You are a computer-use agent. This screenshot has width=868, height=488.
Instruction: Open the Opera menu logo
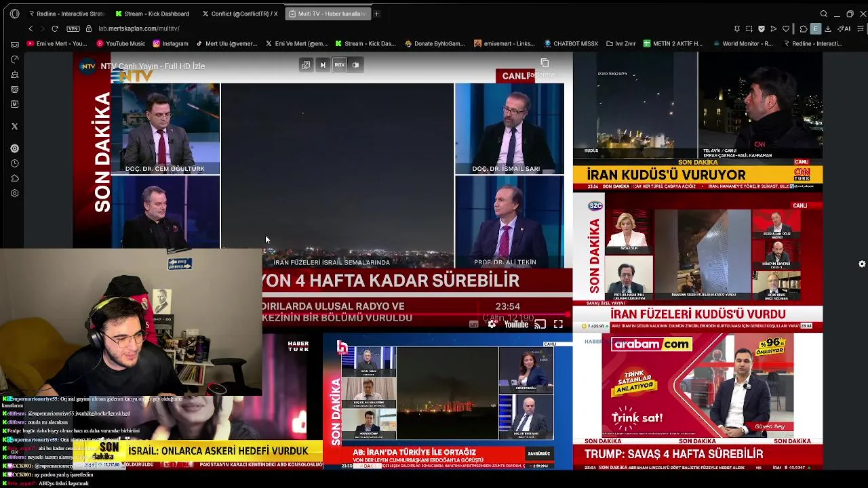pyautogui.click(x=15, y=14)
